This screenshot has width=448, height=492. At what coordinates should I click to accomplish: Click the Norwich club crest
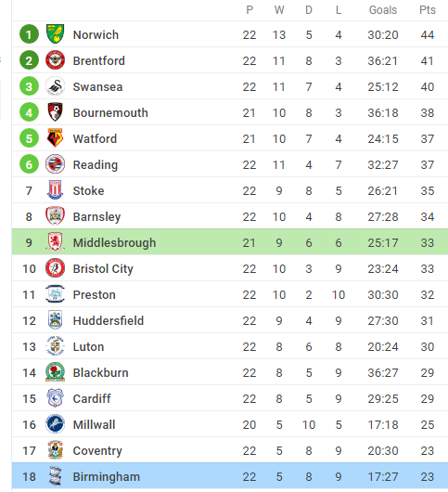pyautogui.click(x=55, y=34)
